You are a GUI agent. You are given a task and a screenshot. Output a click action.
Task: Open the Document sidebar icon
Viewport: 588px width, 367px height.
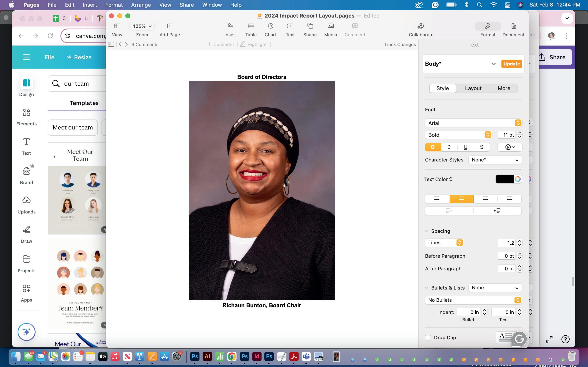click(x=513, y=26)
